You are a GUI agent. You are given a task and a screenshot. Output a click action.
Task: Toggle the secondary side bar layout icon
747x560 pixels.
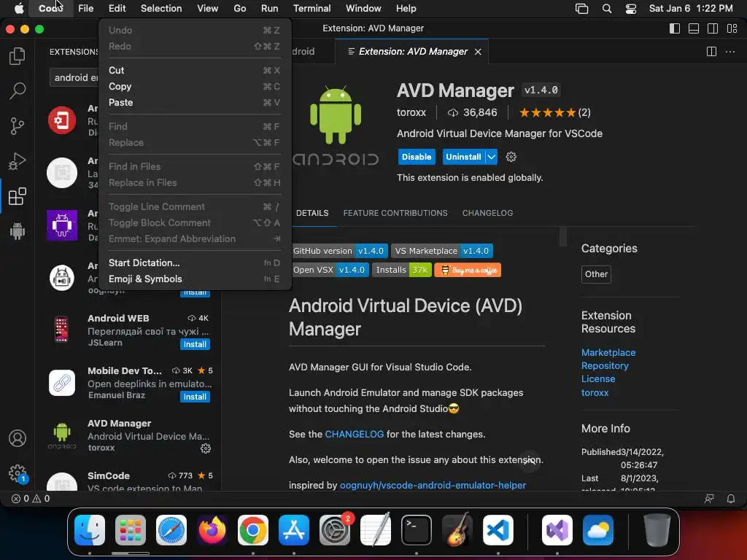pos(713,28)
